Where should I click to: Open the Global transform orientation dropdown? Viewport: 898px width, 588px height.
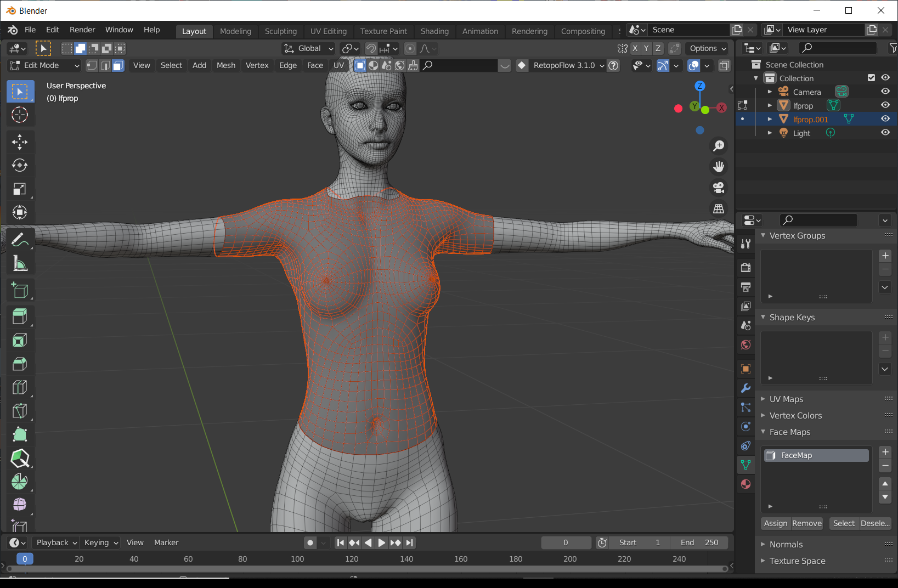[x=308, y=49]
